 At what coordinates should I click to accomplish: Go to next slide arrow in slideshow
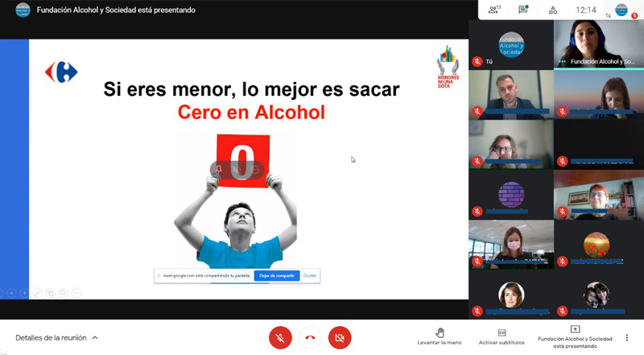point(24,293)
